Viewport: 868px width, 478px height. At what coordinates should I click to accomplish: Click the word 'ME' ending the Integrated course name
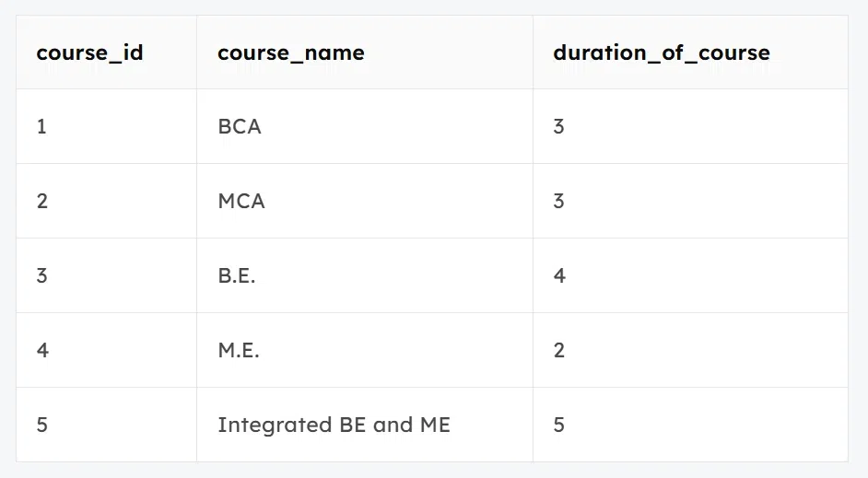(x=434, y=426)
